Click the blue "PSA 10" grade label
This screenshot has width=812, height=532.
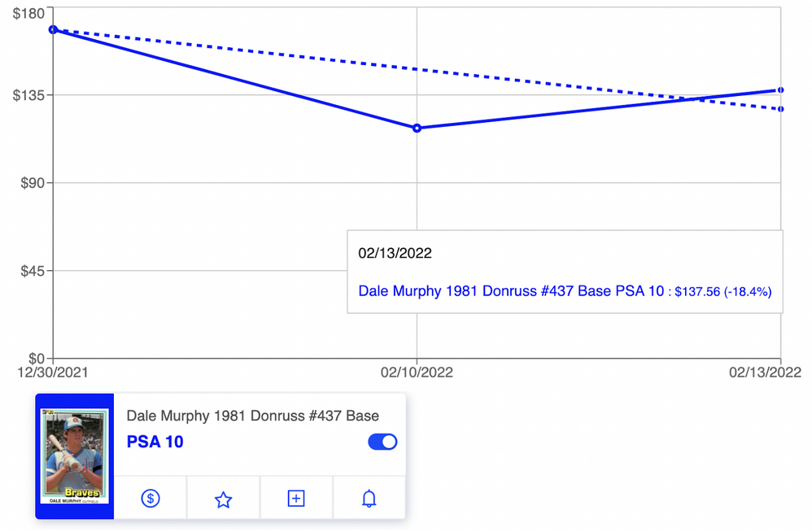[x=155, y=442]
